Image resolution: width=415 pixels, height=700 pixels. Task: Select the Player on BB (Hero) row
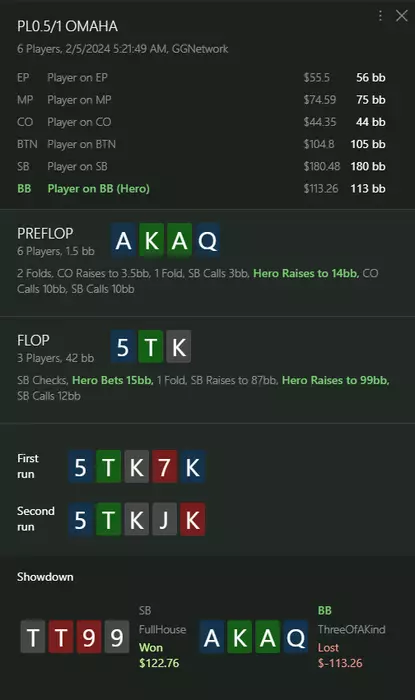[x=201, y=188]
